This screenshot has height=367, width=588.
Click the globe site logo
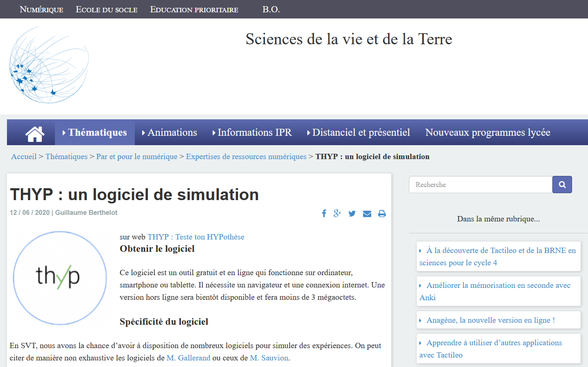(49, 65)
